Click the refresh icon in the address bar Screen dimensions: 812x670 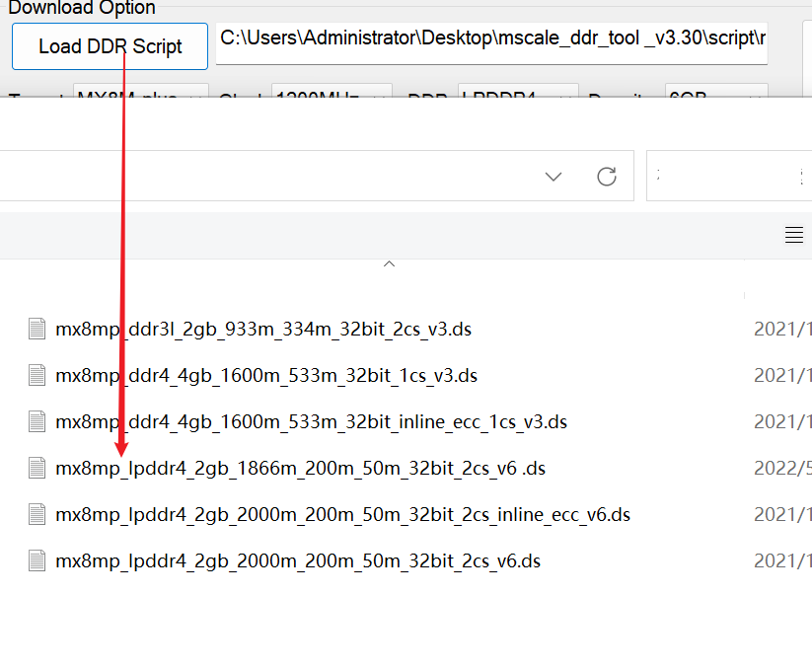(x=606, y=176)
